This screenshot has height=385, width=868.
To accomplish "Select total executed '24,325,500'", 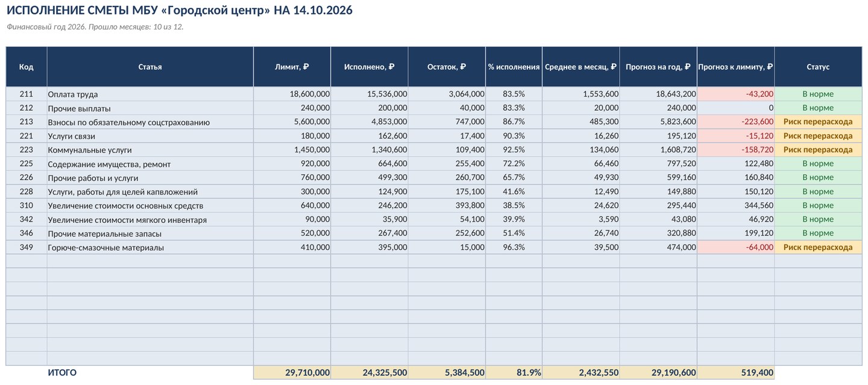I will [370, 373].
